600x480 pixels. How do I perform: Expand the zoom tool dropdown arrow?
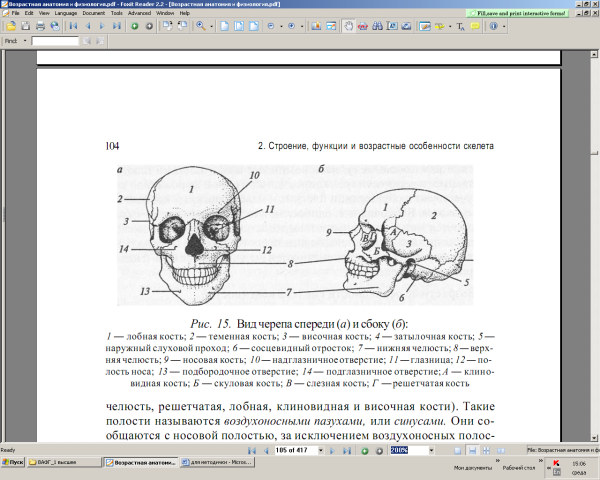click(210, 26)
